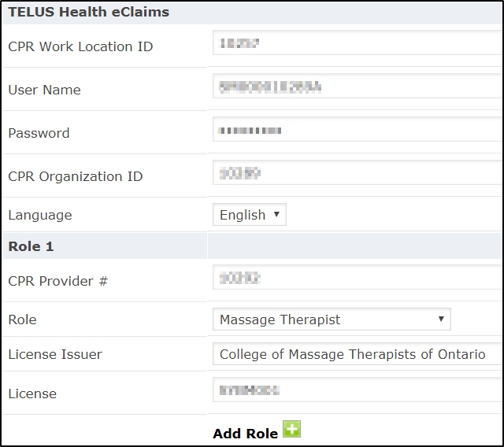Viewport: 504px width, 447px height.
Task: Focus the CPR Organization ID field
Action: [358, 172]
